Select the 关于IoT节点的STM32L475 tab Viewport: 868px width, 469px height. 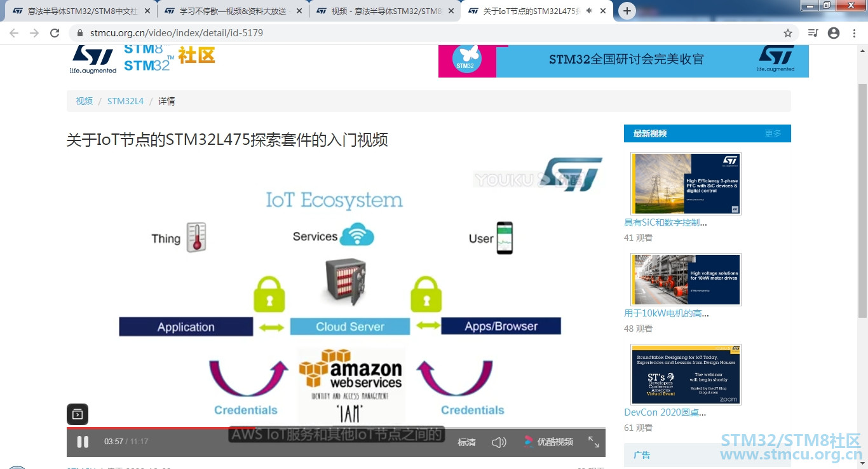point(537,11)
